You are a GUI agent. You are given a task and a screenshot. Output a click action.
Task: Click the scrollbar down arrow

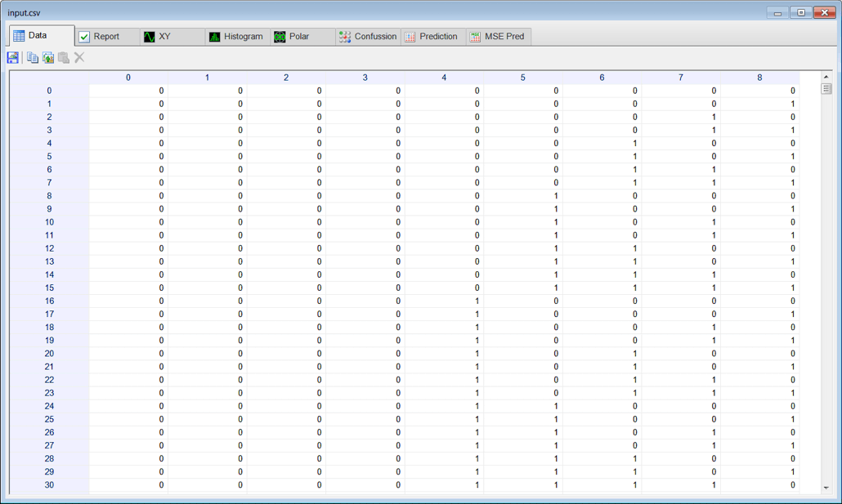[826, 488]
